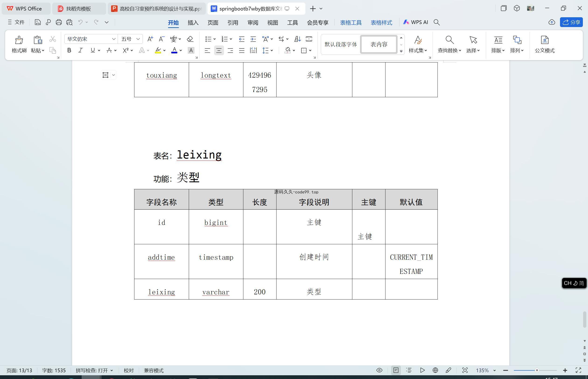Screen dimensions: 588x379
Task: Click the vertical scrollbar thumb
Action: [x=584, y=320]
